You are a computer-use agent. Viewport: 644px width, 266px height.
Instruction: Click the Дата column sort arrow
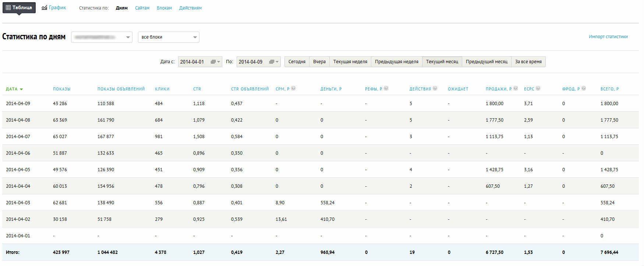(21, 89)
